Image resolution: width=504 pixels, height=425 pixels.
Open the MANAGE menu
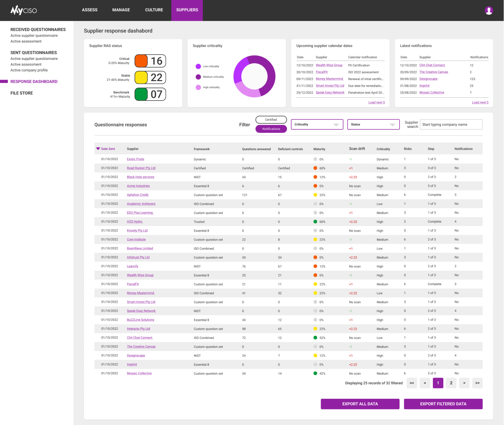121,10
